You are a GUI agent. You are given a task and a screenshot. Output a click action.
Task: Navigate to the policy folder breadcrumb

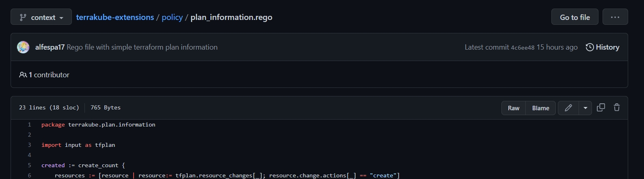172,17
